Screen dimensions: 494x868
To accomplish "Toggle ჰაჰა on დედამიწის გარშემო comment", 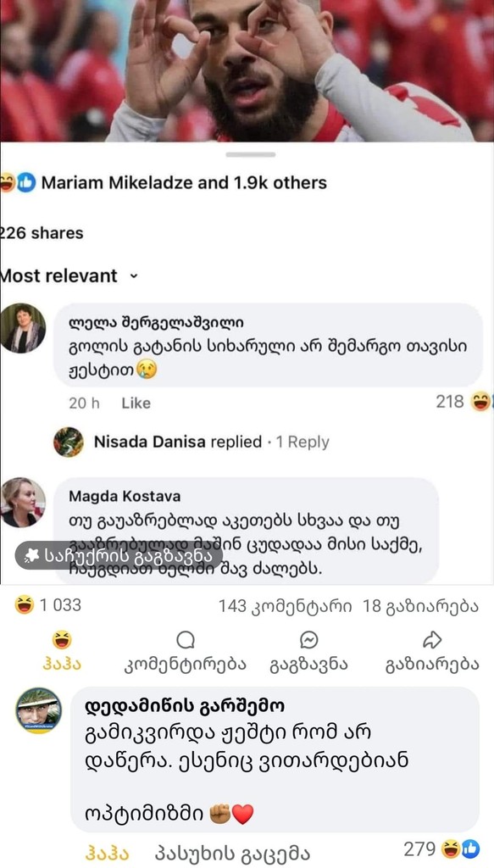I will 106,852.
